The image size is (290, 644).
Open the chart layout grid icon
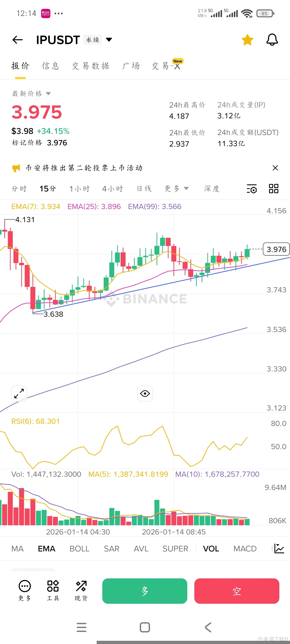coord(273,189)
